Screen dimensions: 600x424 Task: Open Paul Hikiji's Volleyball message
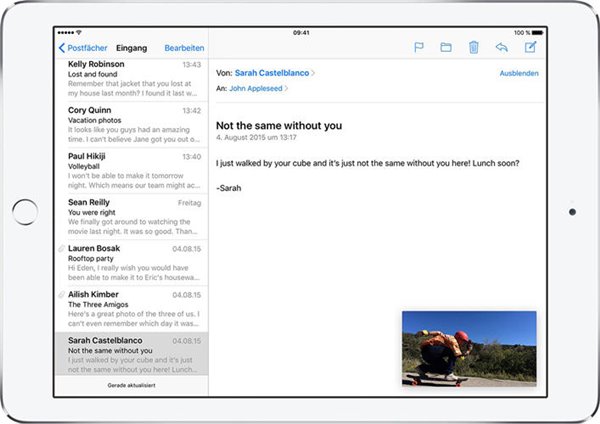(x=134, y=168)
